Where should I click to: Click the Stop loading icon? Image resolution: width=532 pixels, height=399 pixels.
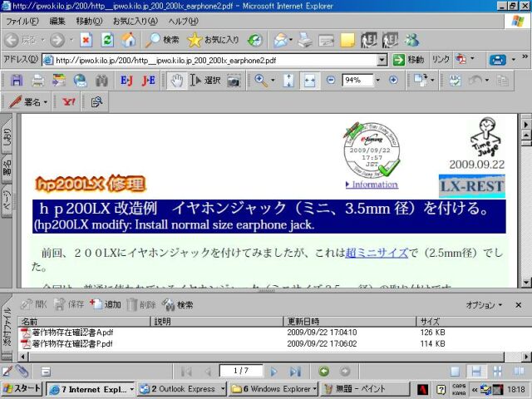click(x=86, y=39)
